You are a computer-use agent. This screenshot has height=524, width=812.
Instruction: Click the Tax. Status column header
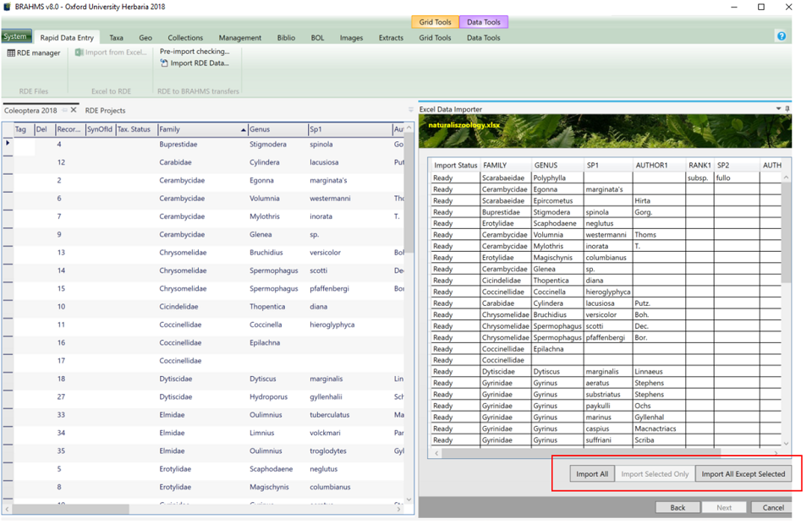pyautogui.click(x=135, y=129)
